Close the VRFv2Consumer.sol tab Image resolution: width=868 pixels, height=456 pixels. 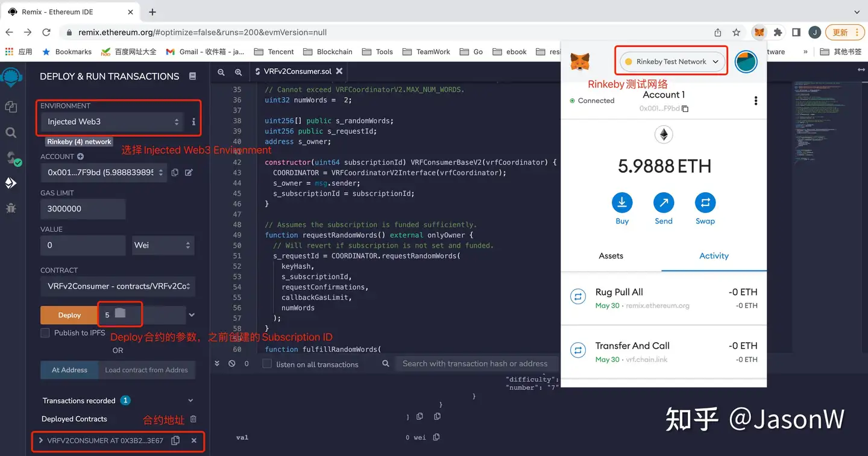tap(339, 71)
